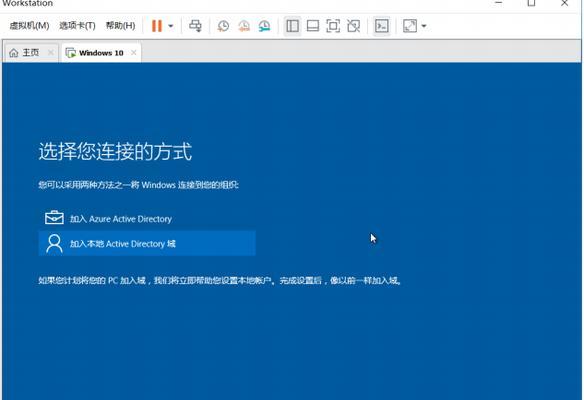This screenshot has height=400, width=584.
Task: Open the snapshot manager icon
Action: pyautogui.click(x=264, y=26)
